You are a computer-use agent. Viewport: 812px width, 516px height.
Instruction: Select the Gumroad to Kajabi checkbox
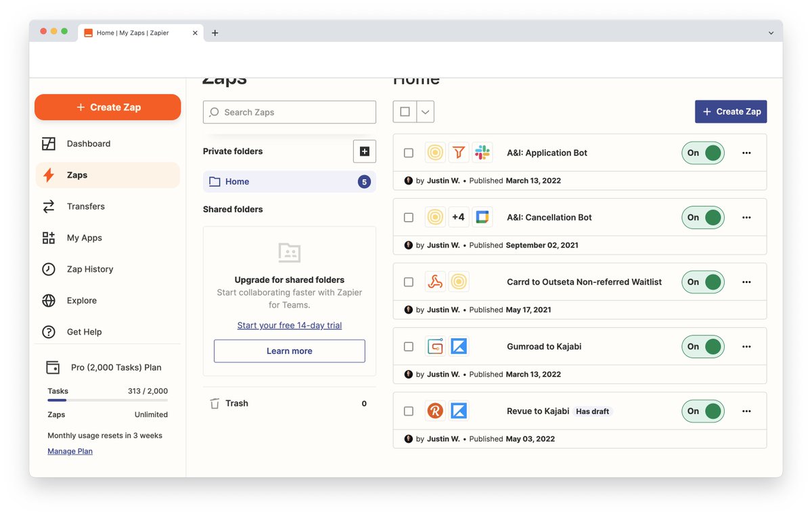click(x=409, y=347)
